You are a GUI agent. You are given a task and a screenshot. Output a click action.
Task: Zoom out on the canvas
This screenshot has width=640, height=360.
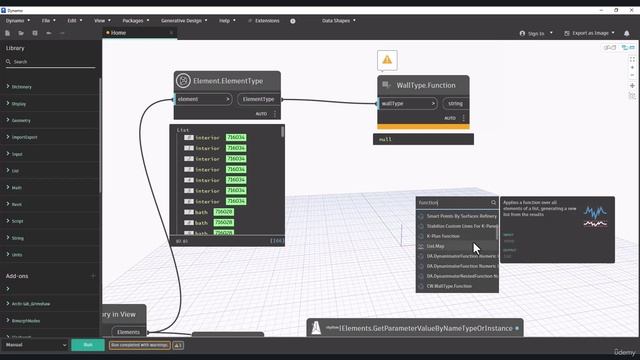[x=632, y=75]
